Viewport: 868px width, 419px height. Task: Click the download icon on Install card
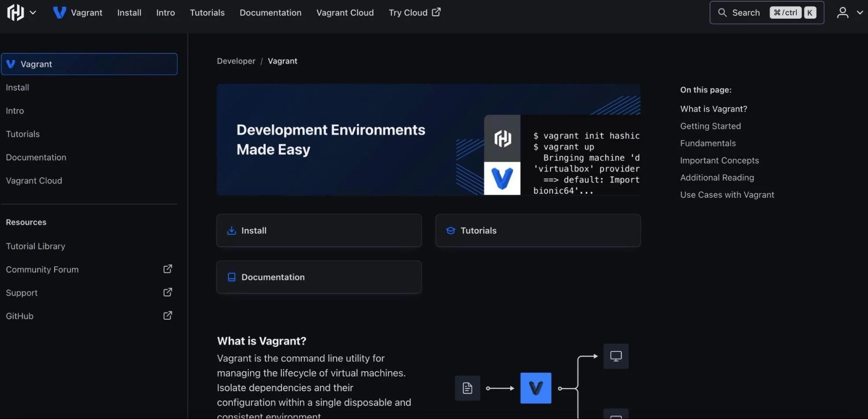pyautogui.click(x=231, y=230)
